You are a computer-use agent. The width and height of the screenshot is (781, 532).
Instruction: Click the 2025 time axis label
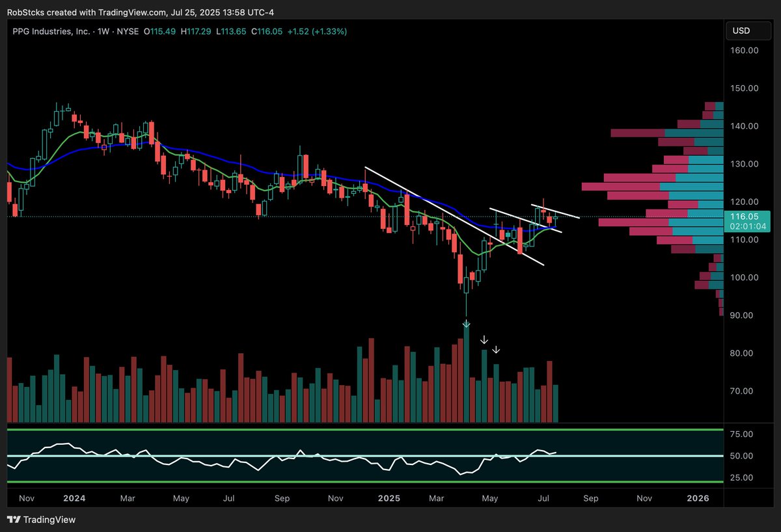pos(389,499)
